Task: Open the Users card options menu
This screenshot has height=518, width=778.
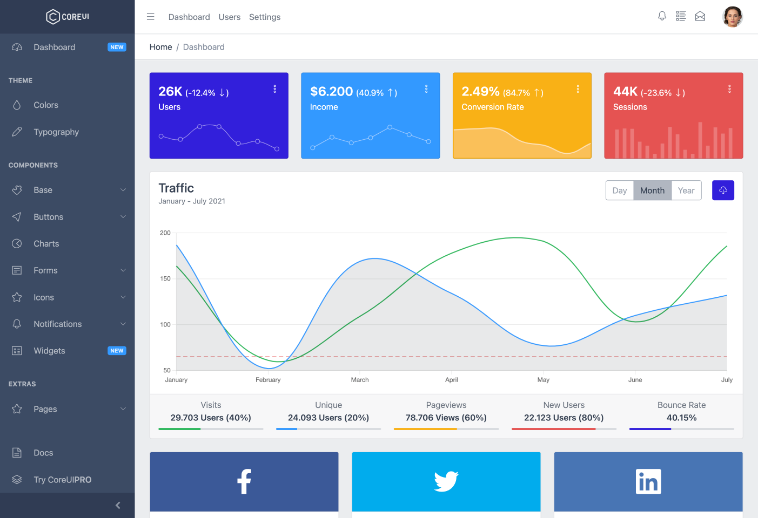Action: pyautogui.click(x=275, y=89)
